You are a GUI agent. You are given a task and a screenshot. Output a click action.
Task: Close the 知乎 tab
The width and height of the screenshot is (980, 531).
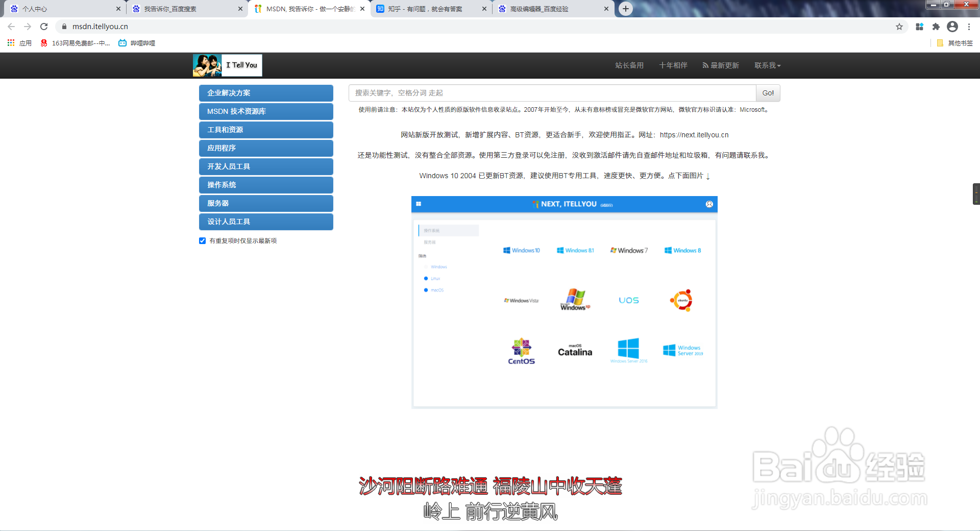point(484,9)
